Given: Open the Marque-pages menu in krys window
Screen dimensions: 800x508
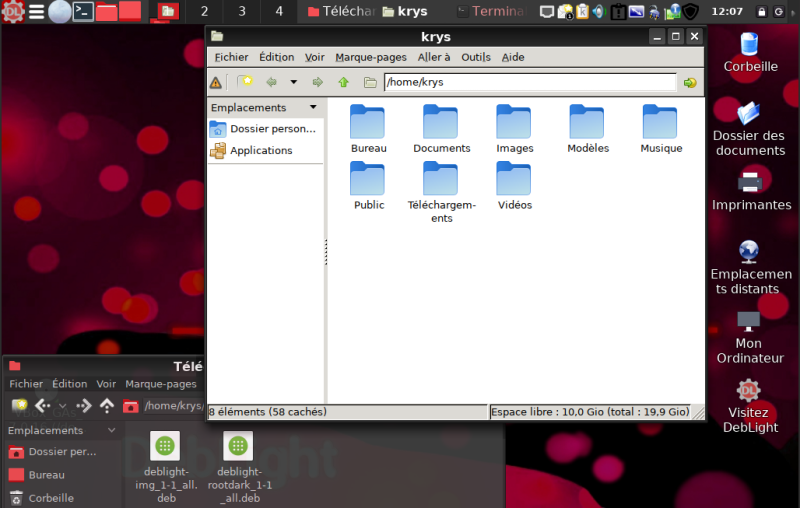Looking at the screenshot, I should [371, 57].
